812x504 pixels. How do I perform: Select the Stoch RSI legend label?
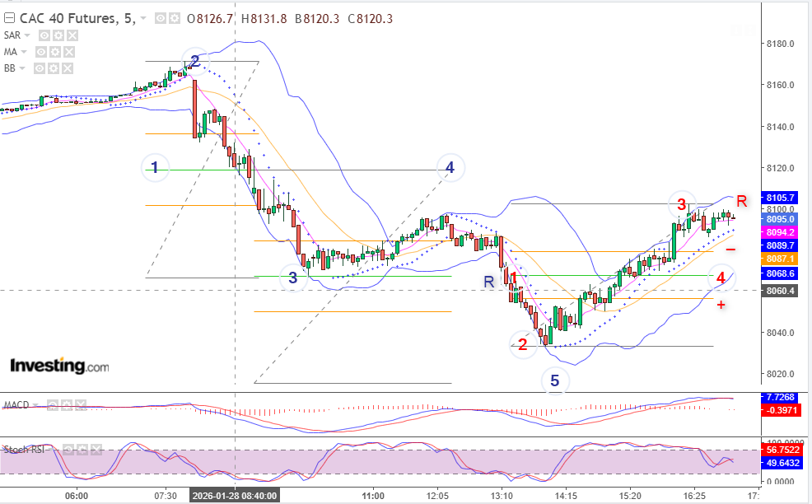[24, 450]
